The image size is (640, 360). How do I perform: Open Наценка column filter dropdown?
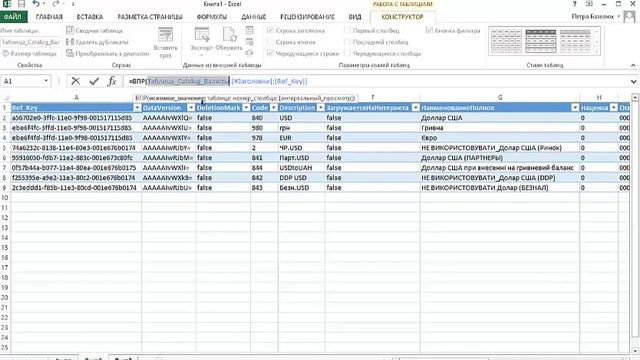click(614, 108)
